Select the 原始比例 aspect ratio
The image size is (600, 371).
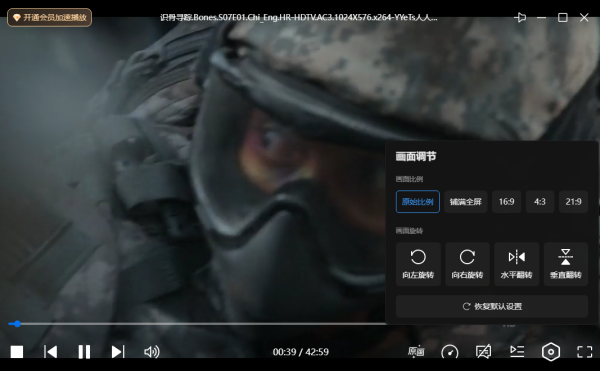417,202
